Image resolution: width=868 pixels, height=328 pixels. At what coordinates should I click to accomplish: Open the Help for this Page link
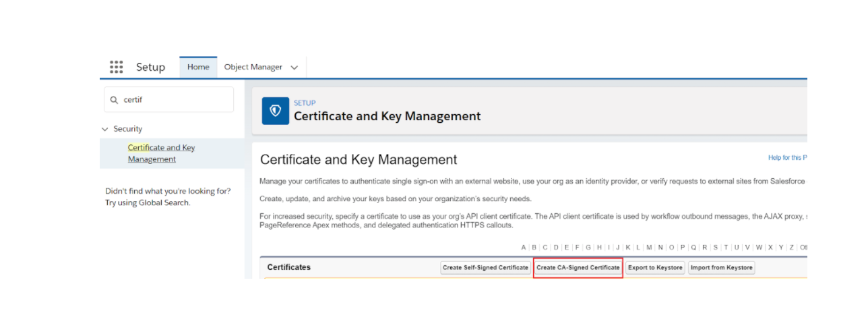click(x=788, y=158)
